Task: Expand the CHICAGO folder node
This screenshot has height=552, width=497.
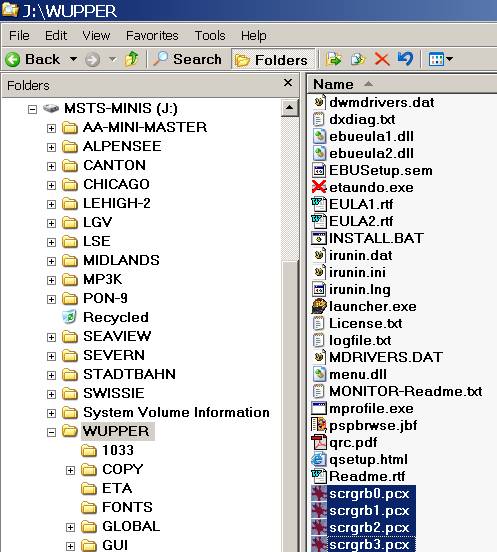Action: point(51,186)
